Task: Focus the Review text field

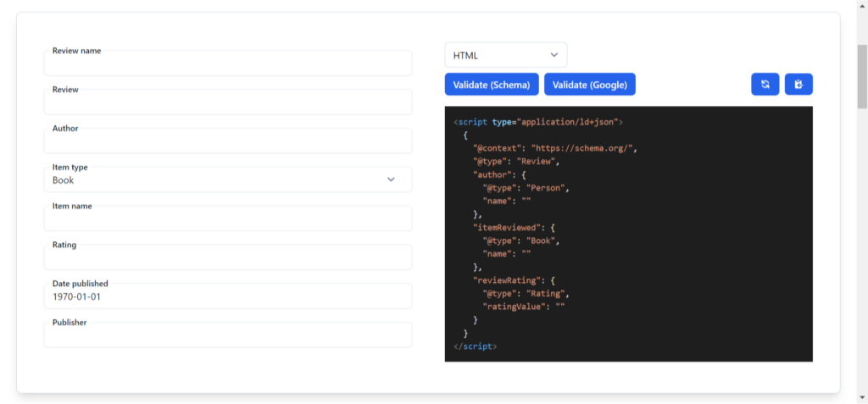Action: click(228, 102)
